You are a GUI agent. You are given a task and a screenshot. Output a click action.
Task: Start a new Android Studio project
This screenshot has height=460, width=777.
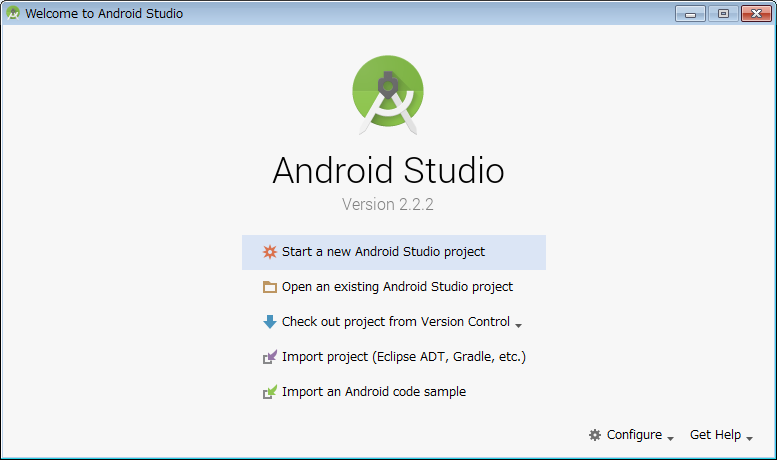pos(393,252)
